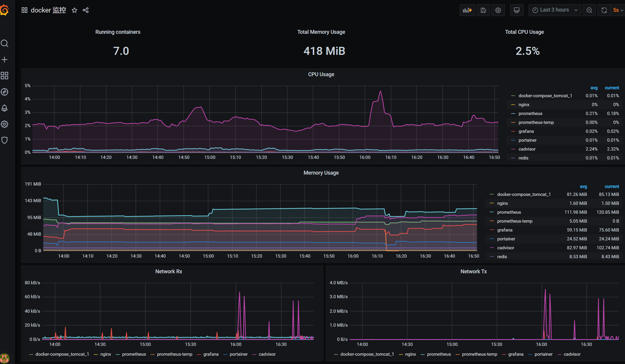625x364 pixels.
Task: Click the Add panel icon
Action: (x=467, y=10)
